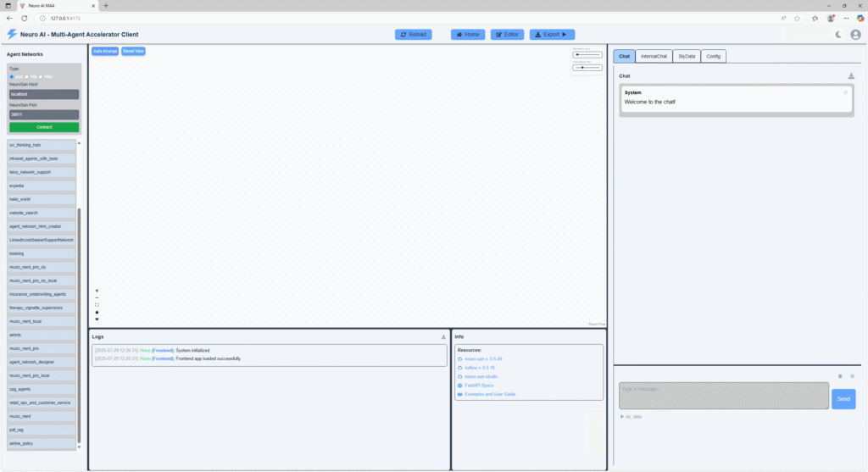Click the message input field

point(723,396)
